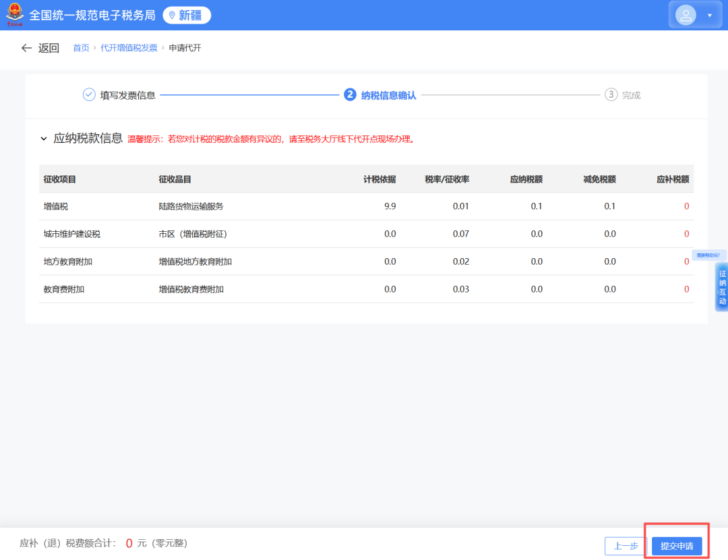Click the 增值税教育费附加 cell
The height and width of the screenshot is (560, 728).
(x=191, y=289)
